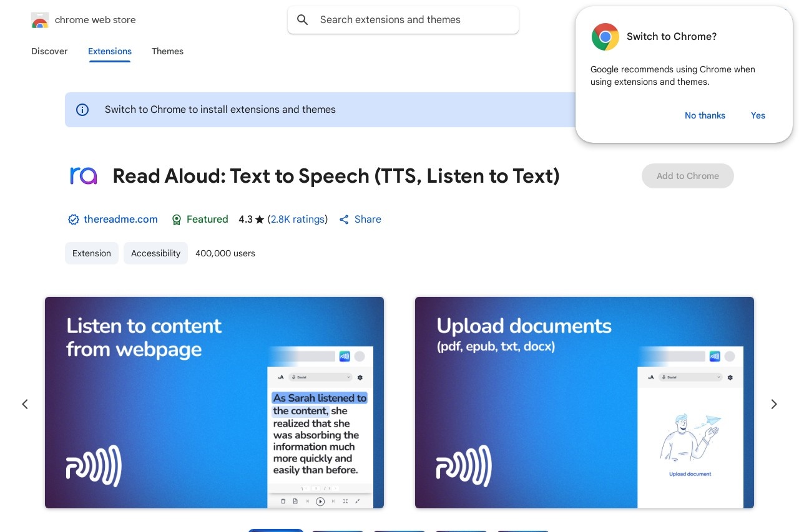Screen dimensions: 799x532
Task: Click the Featured label text
Action: [x=207, y=220]
